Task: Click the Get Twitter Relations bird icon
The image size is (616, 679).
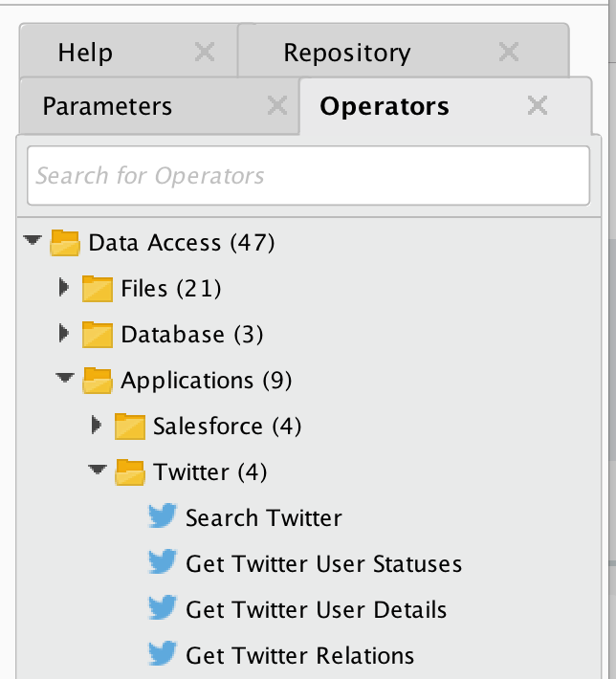Action: (163, 653)
